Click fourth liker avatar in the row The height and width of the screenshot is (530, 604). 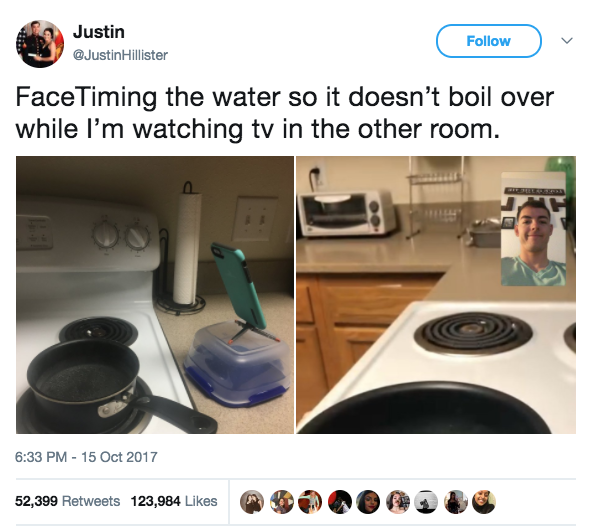tap(339, 501)
